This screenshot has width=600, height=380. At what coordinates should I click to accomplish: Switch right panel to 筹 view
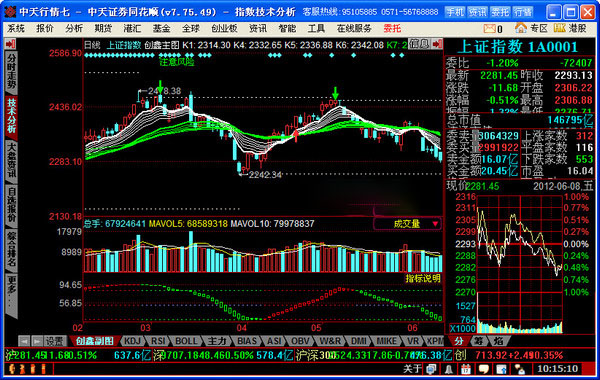[x=478, y=340]
